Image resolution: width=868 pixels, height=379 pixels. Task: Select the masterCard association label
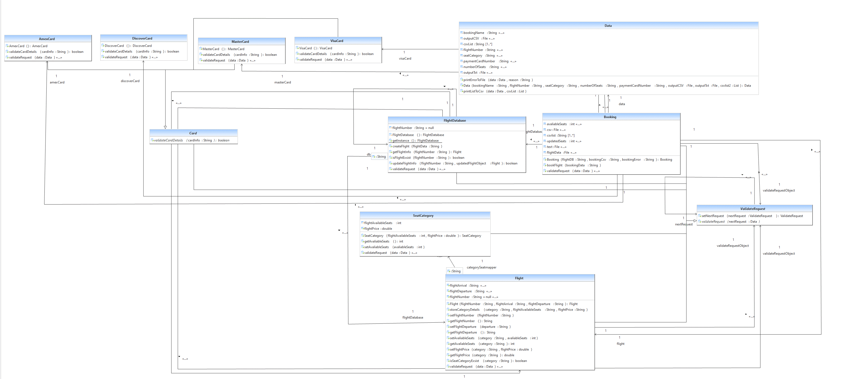pos(283,82)
